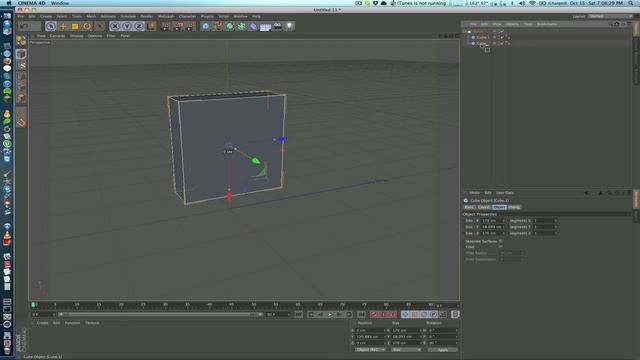Toggle Autokeying in the timeline controls

coord(384,314)
